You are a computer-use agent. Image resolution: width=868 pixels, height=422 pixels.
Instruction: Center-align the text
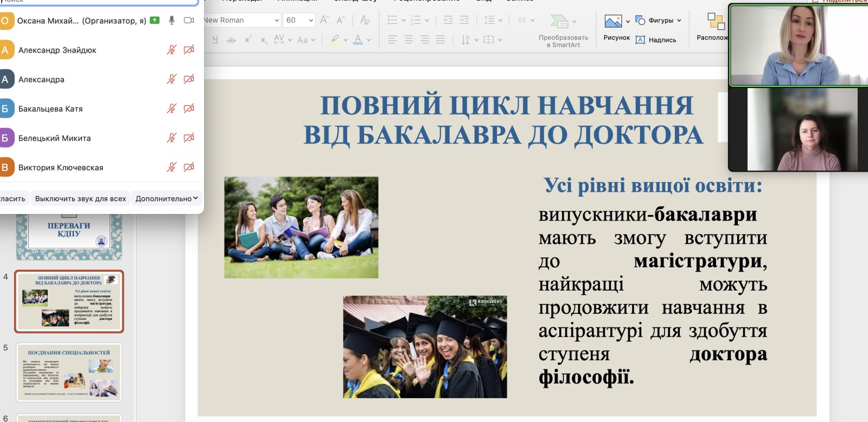409,40
